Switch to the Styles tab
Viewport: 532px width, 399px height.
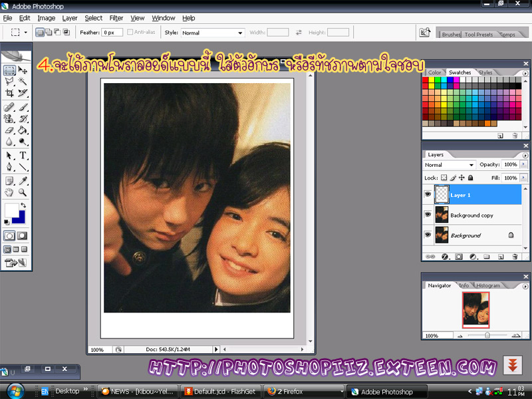pyautogui.click(x=485, y=72)
